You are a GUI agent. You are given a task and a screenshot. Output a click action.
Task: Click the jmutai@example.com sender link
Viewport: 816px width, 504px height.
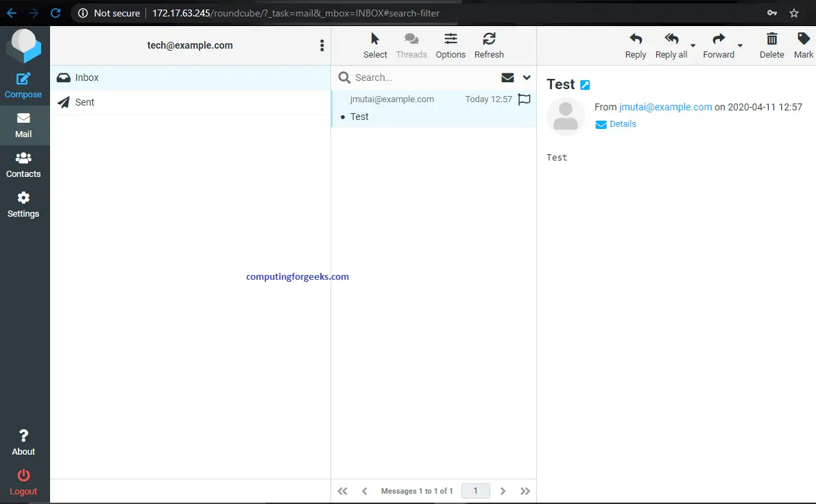click(666, 107)
